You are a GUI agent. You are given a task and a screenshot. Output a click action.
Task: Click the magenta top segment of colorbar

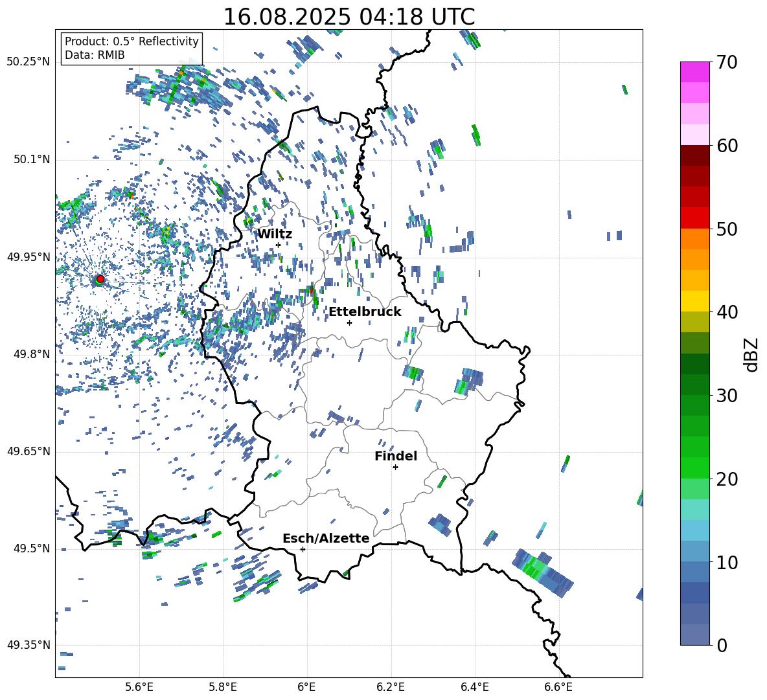pos(694,72)
